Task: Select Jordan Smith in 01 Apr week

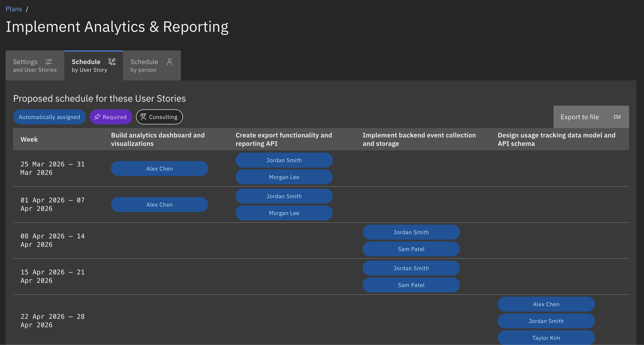Action: [x=284, y=196]
